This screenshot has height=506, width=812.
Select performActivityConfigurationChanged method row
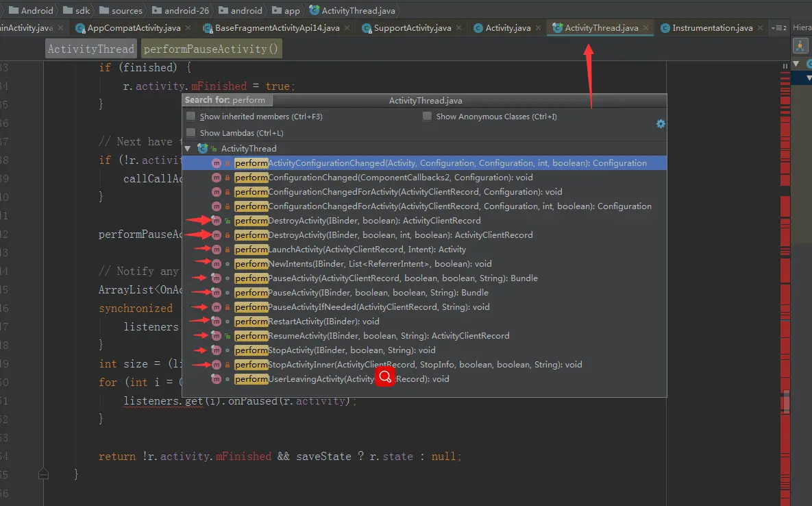click(424, 163)
